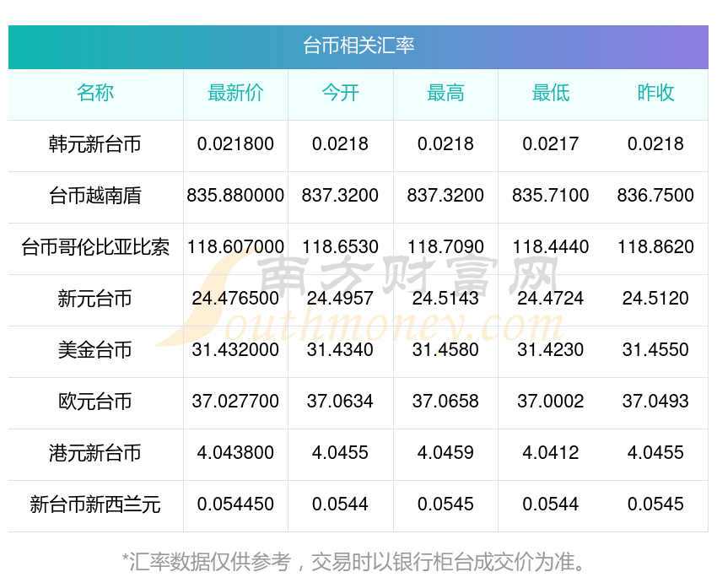717x588 pixels.
Task: Select the 名称 column header
Action: pyautogui.click(x=95, y=94)
